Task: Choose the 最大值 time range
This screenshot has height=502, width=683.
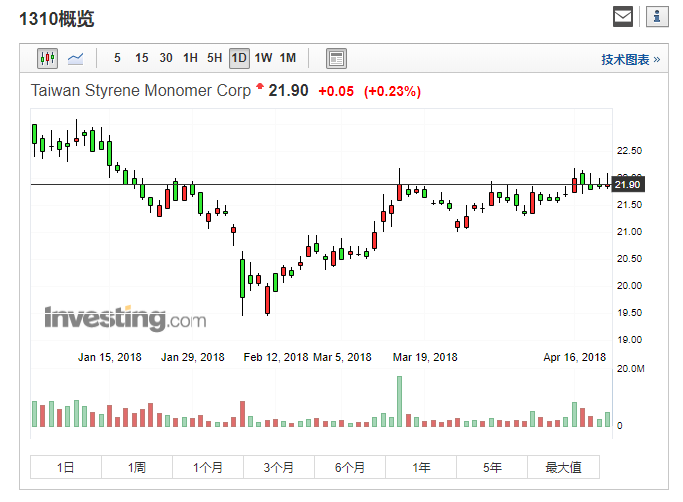Action: tap(564, 467)
